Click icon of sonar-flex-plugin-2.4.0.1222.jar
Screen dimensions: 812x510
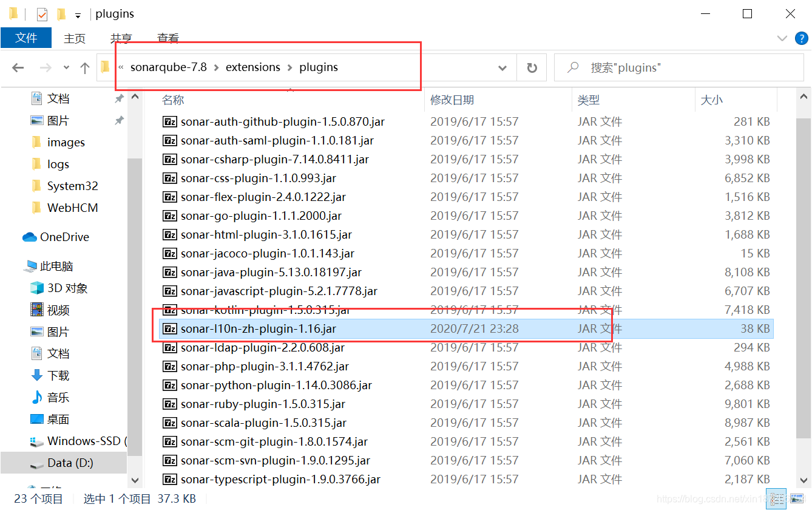170,197
